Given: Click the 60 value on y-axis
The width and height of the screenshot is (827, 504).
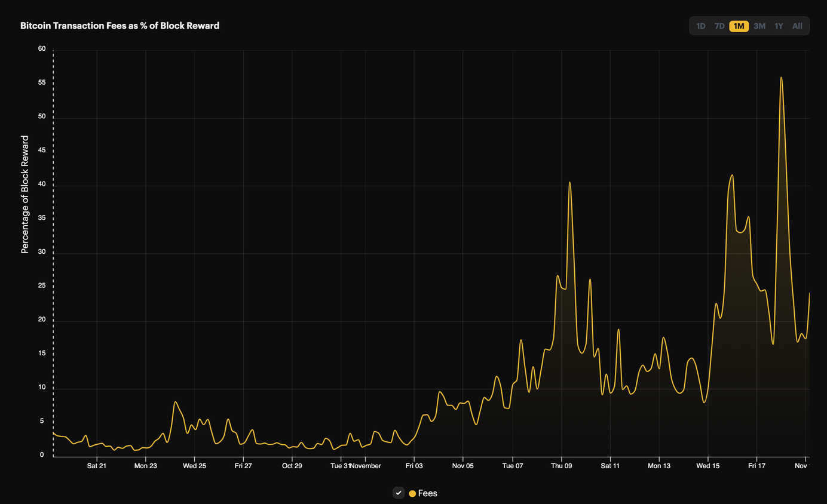Looking at the screenshot, I should click(x=41, y=48).
